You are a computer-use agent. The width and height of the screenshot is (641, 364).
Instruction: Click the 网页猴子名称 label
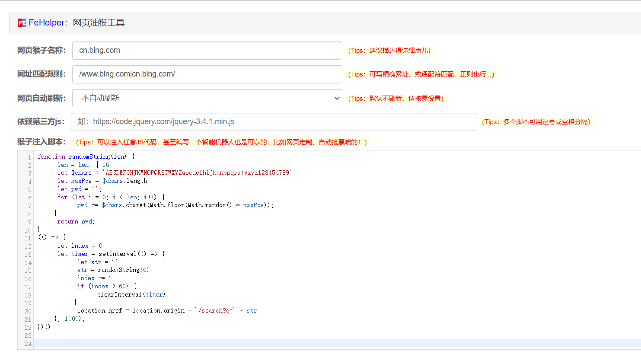coord(41,50)
